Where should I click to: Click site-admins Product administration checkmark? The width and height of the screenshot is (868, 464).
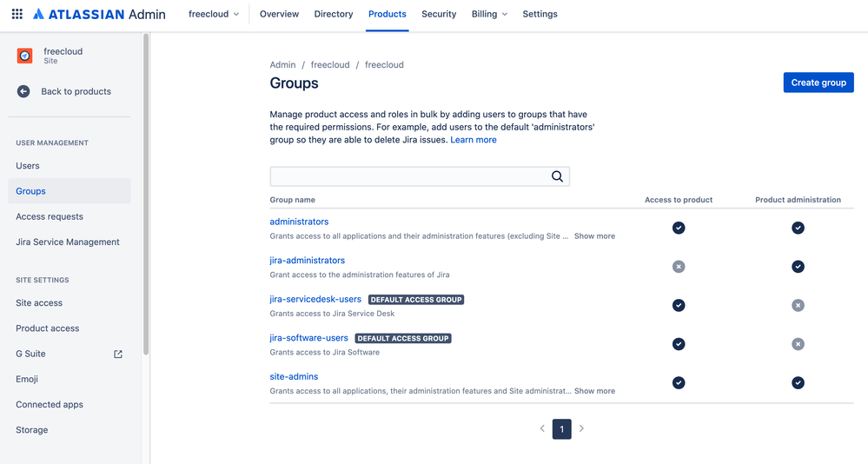point(798,382)
